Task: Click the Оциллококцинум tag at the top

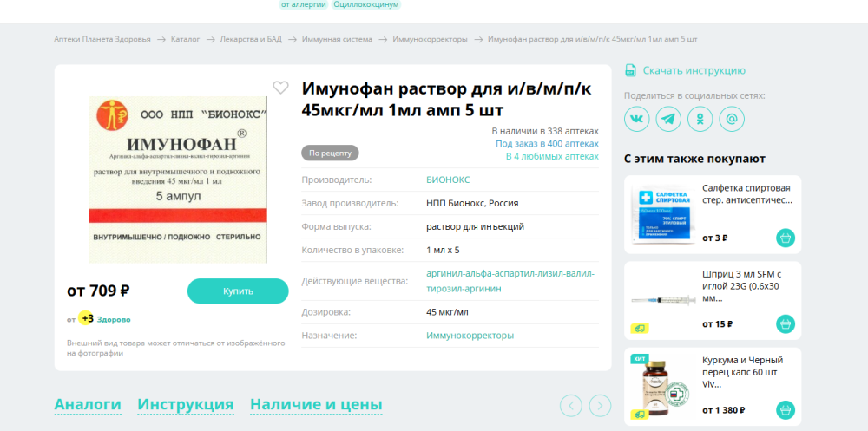Action: [366, 5]
